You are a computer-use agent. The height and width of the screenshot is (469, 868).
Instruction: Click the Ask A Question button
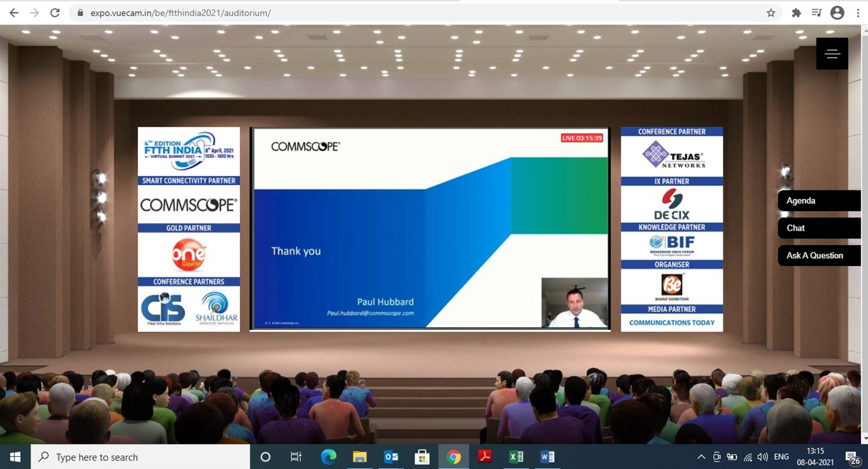819,256
